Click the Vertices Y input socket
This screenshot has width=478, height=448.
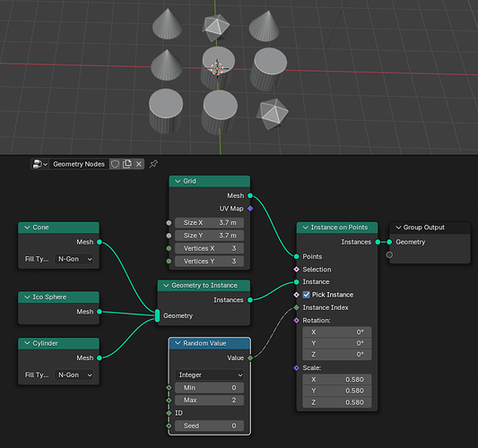point(169,261)
